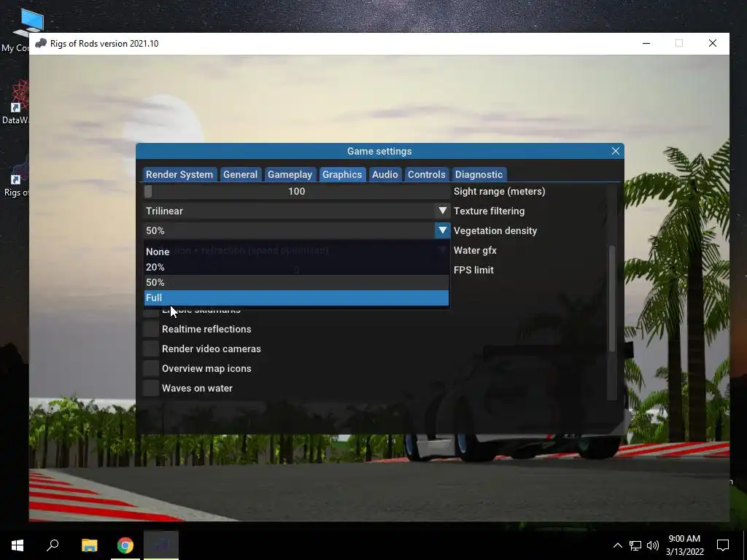Viewport: 747px width, 560px height.
Task: Open the network status tray icon
Action: (635, 545)
